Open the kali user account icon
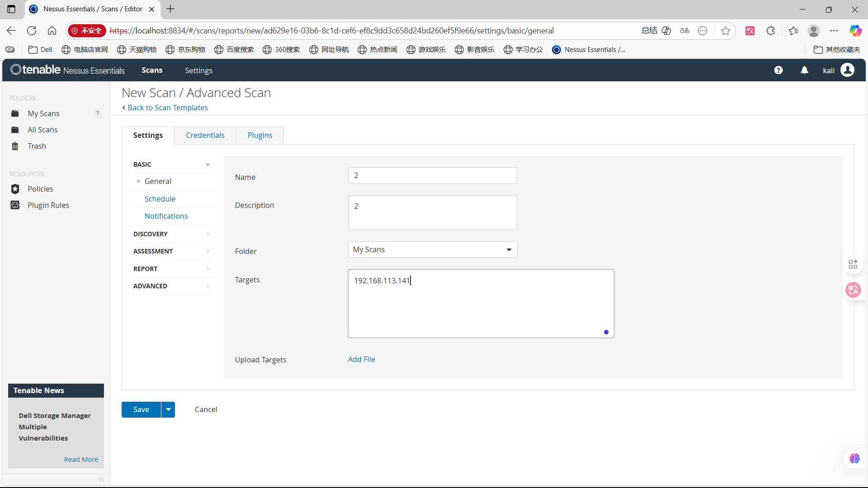The height and width of the screenshot is (488, 868). [847, 70]
